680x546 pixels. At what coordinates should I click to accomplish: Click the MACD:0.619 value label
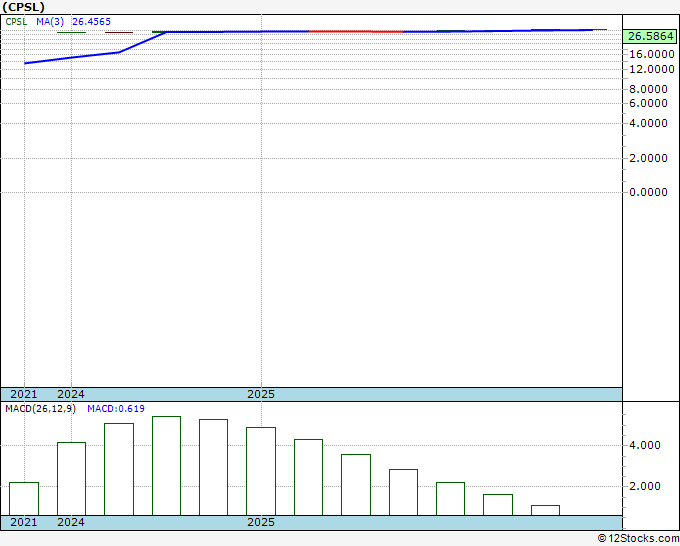click(x=116, y=409)
